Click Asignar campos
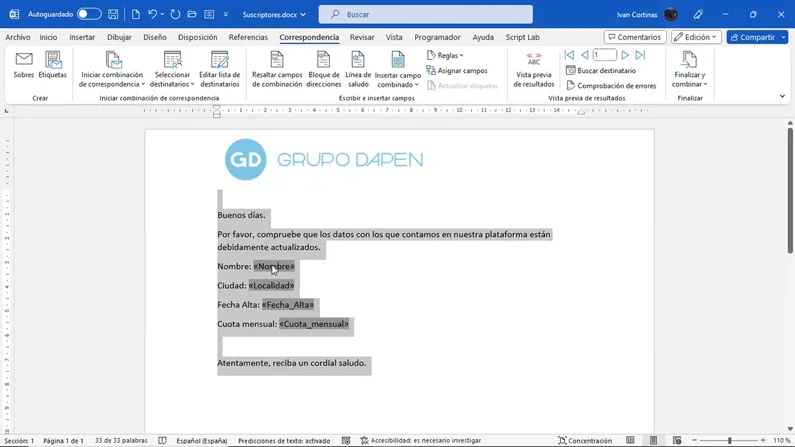Image resolution: width=795 pixels, height=447 pixels. tap(457, 70)
